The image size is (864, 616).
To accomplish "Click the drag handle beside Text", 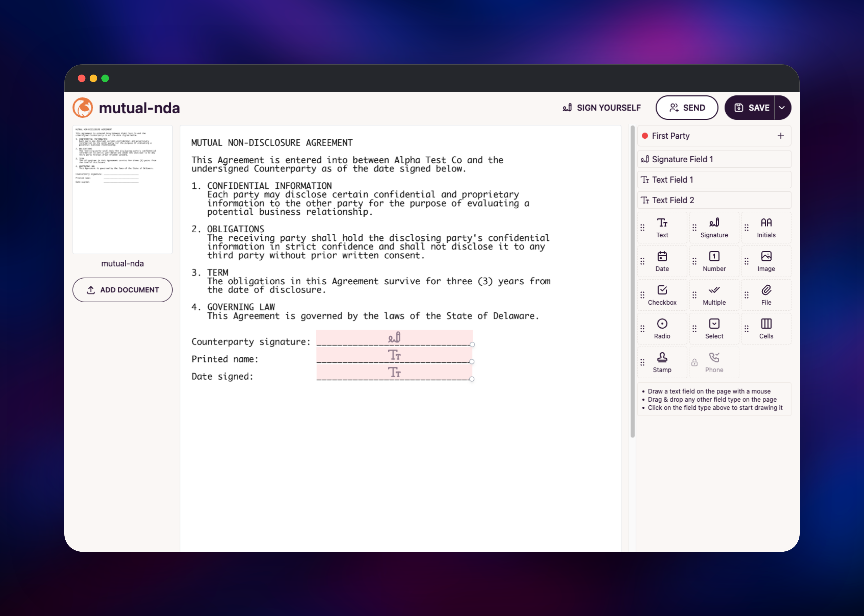I will coord(642,228).
